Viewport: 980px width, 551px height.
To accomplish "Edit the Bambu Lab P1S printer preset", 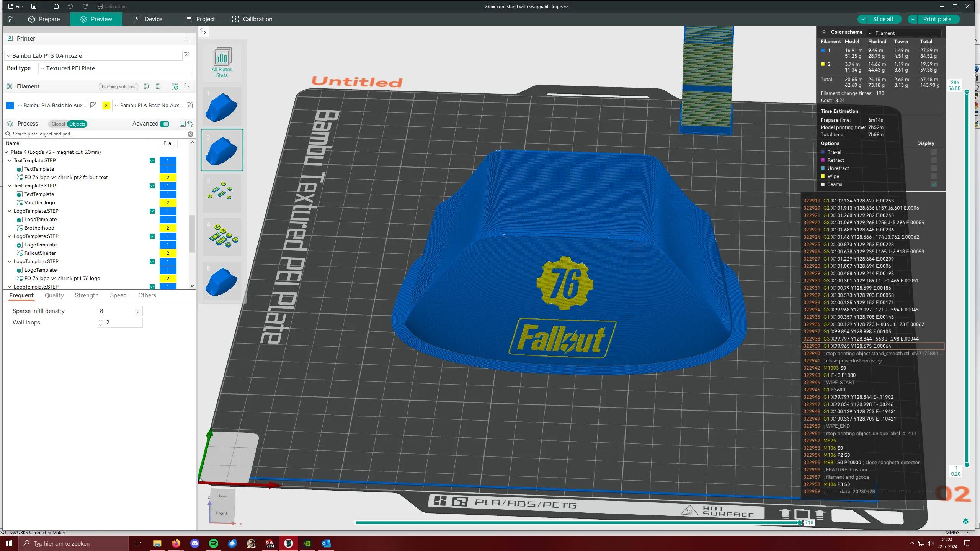I will [187, 55].
